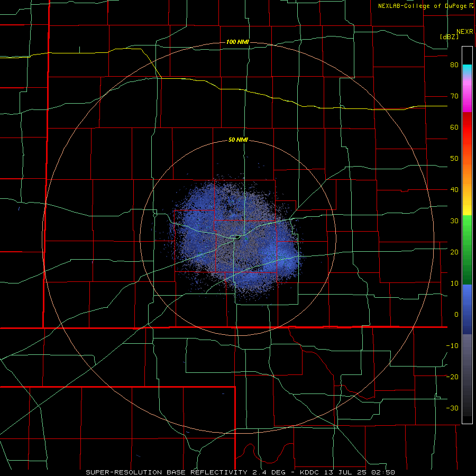Click the -30 value on the dBZ scale
Image resolution: width=476 pixels, height=476 pixels.
pyautogui.click(x=452, y=408)
